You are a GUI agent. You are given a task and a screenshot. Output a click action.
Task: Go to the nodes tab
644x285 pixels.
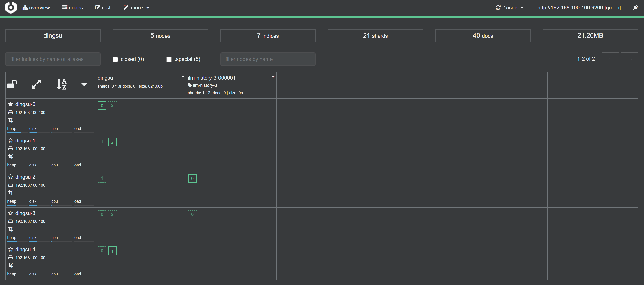[x=73, y=8]
